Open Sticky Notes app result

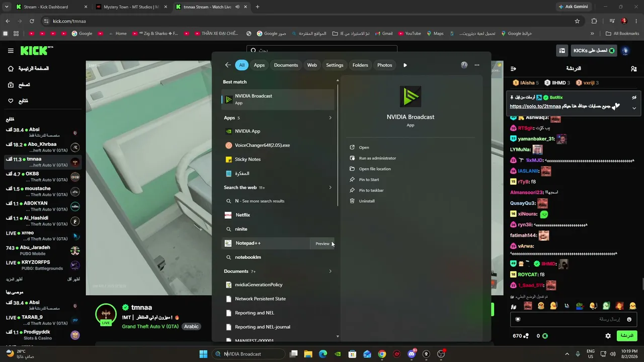coord(278,159)
